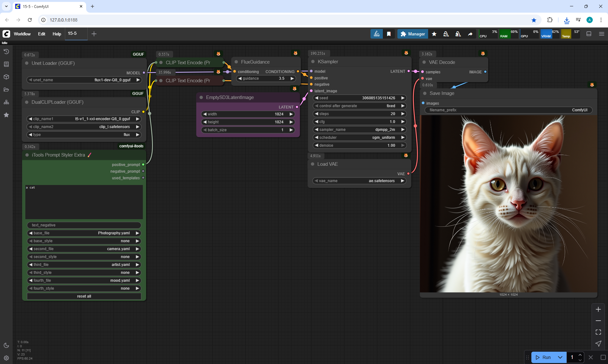Screen dimensions: 608x364
Task: Toggle collapse dot on KSampler node
Action: [313, 62]
